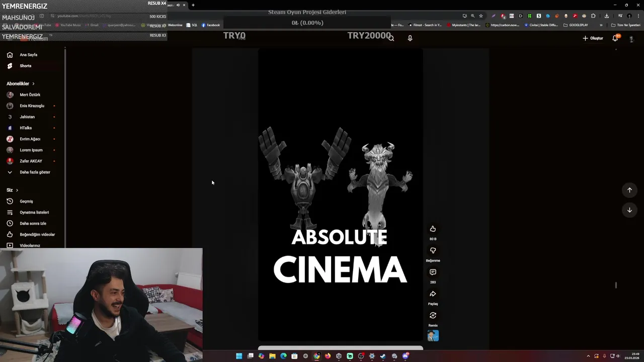Viewport: 644px width, 362px height.
Task: Open the Civitai Stable Diffusion bookmark
Action: tap(541, 25)
